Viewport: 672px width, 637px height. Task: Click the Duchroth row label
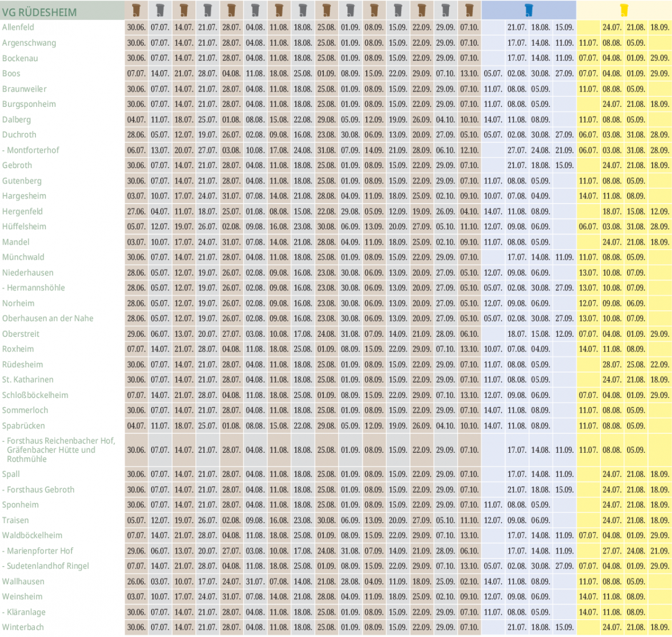[x=19, y=135]
